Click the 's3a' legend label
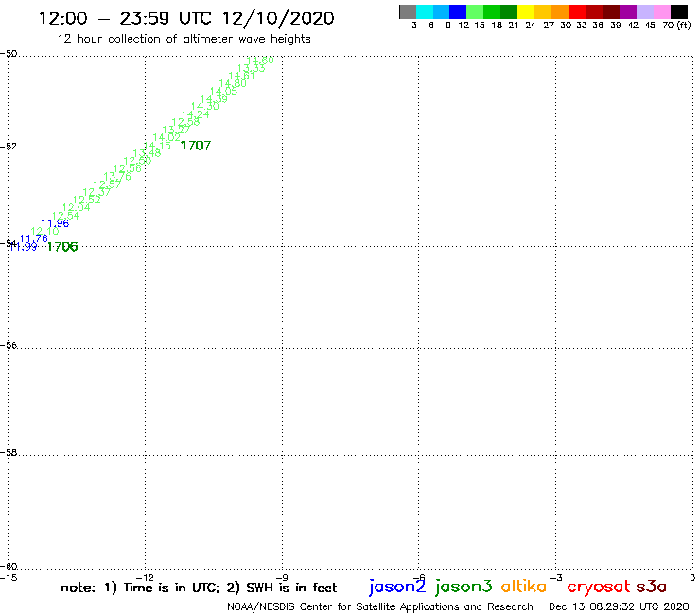 click(652, 587)
